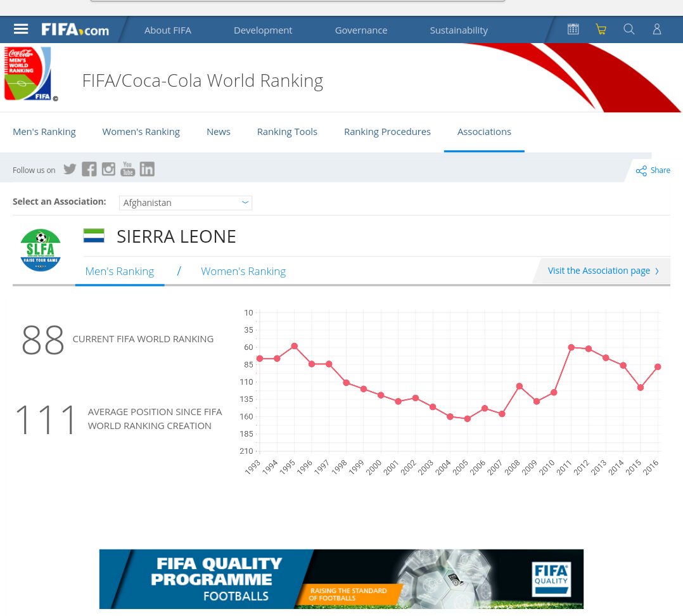The height and width of the screenshot is (616, 683).
Task: Go to Women's Ranking in top navigation
Action: (x=141, y=132)
